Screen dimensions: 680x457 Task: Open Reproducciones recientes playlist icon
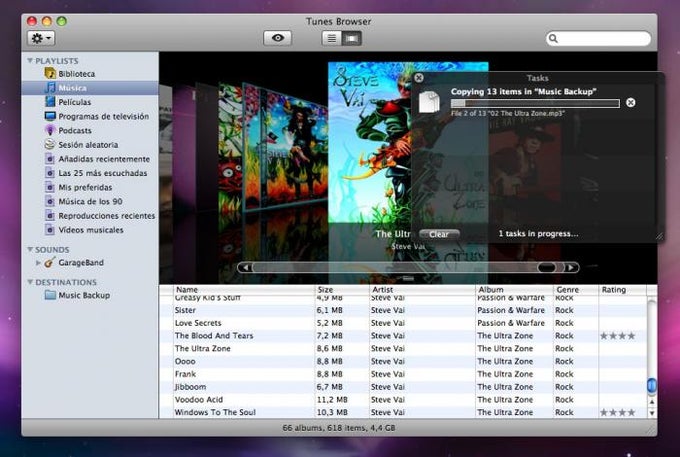tap(50, 215)
